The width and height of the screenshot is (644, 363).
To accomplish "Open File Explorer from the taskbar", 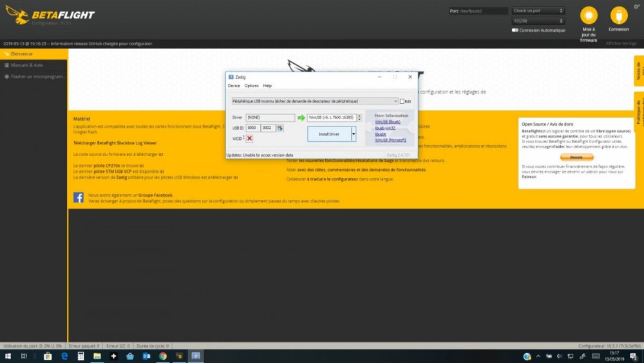I will click(x=97, y=356).
